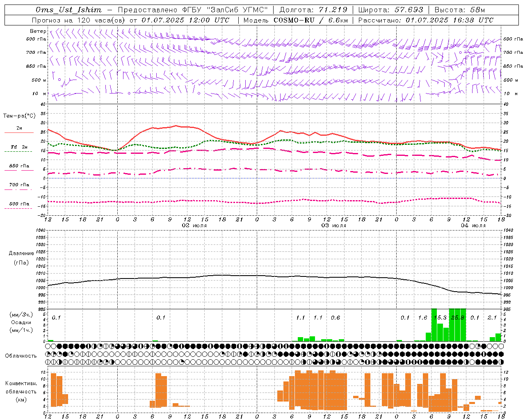Click the Давление pressure panel label

(21, 253)
